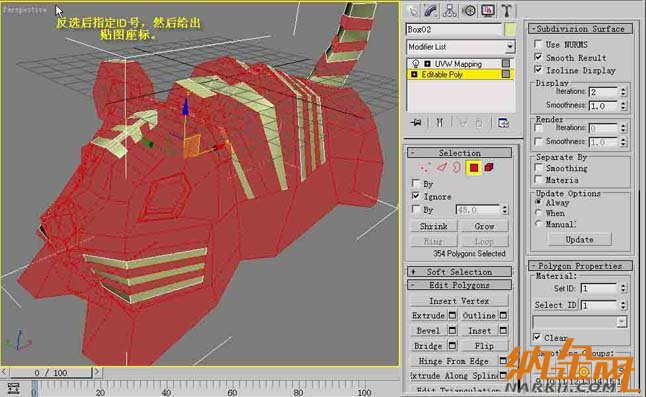This screenshot has width=646, height=397.
Task: Open the Motion panel tab
Action: [469, 11]
